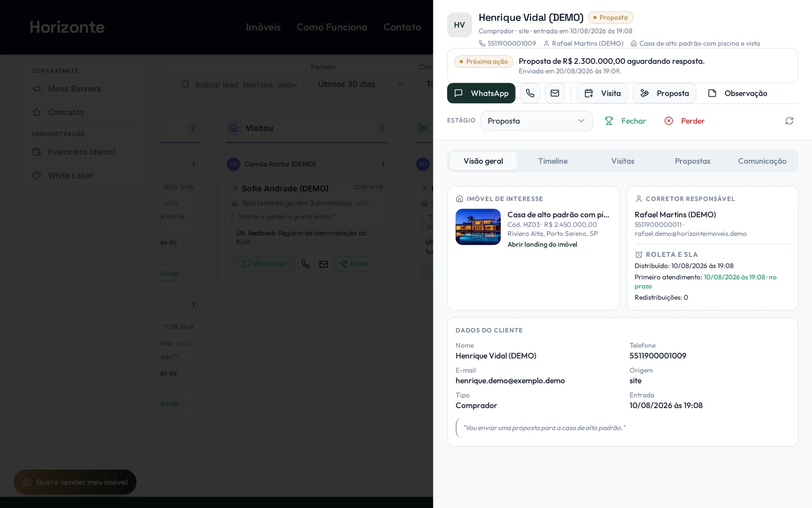Click Fechar to close the deal
The image size is (812, 508).
(x=625, y=121)
